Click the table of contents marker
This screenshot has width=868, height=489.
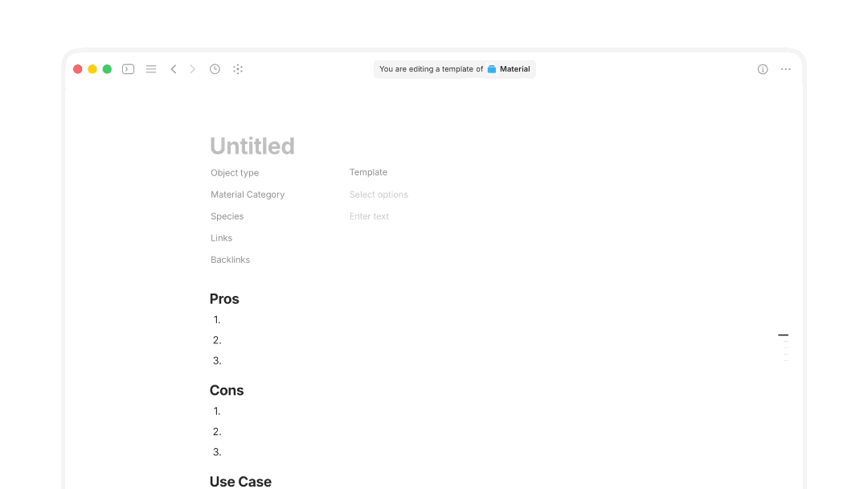[784, 335]
